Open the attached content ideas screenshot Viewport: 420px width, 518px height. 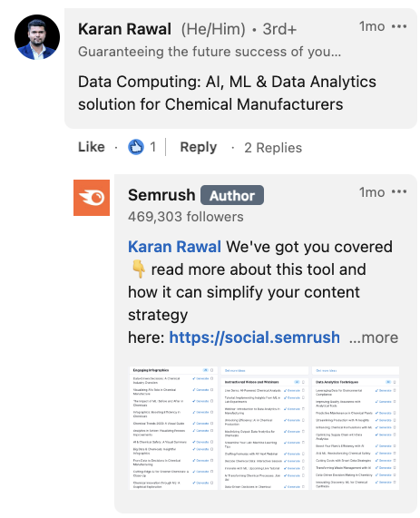[x=264, y=428]
